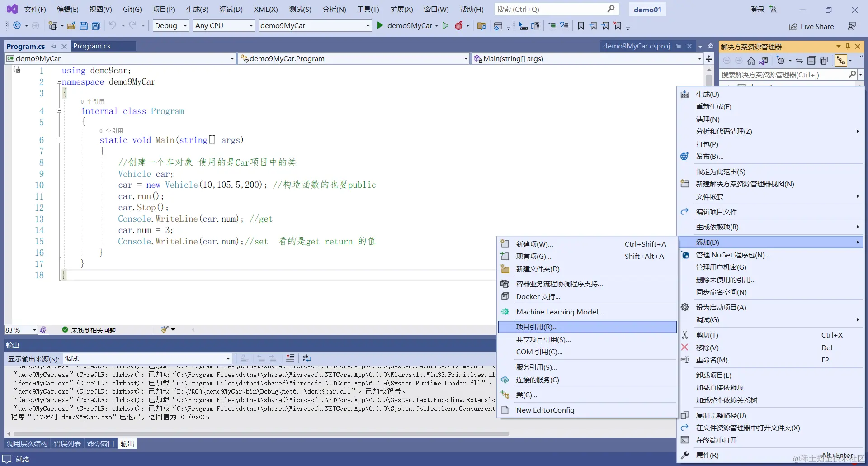Click the main search box 搜索 (Ctrl+Q)

click(557, 10)
